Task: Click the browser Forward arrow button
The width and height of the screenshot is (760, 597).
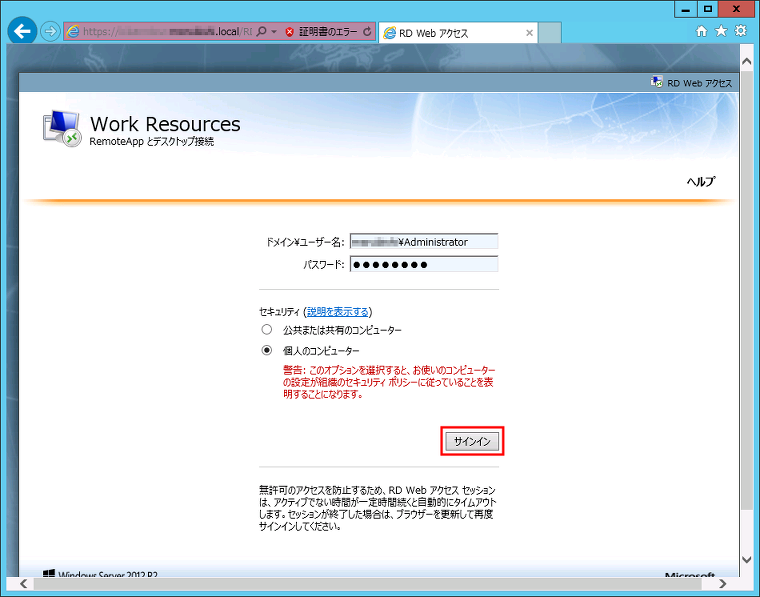Action: pyautogui.click(x=49, y=32)
